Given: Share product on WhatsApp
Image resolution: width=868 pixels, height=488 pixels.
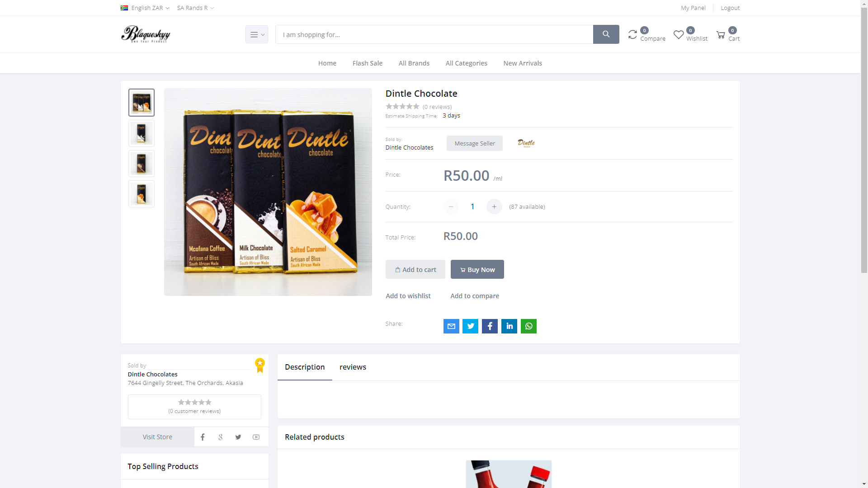Looking at the screenshot, I should coord(528,326).
